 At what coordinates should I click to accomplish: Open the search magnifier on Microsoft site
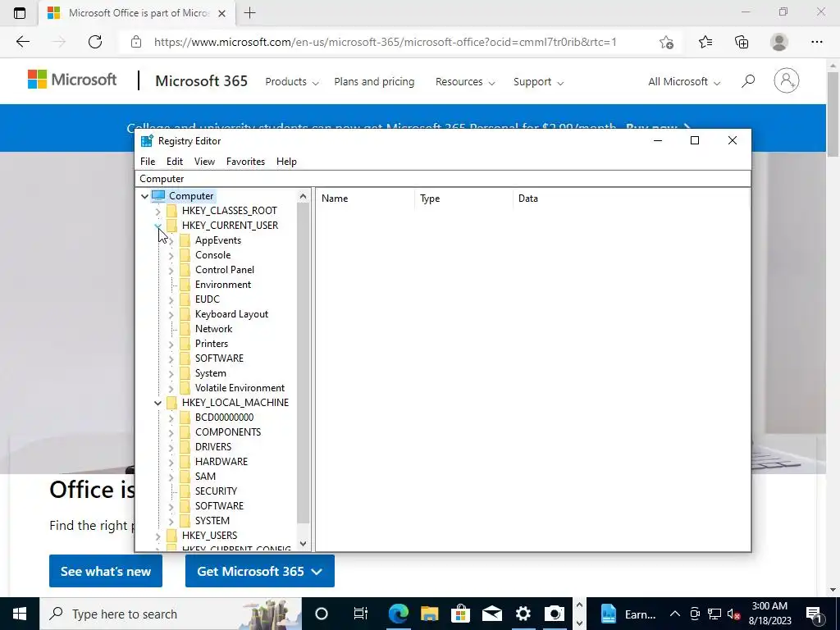748,81
